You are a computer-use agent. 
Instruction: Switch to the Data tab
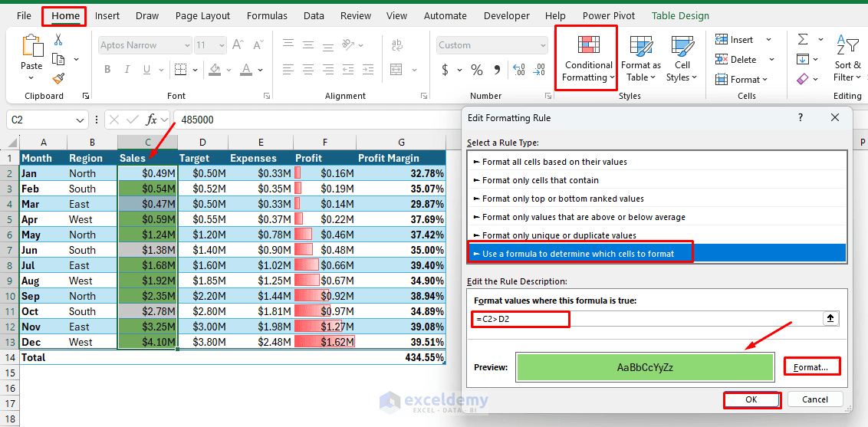click(x=314, y=15)
